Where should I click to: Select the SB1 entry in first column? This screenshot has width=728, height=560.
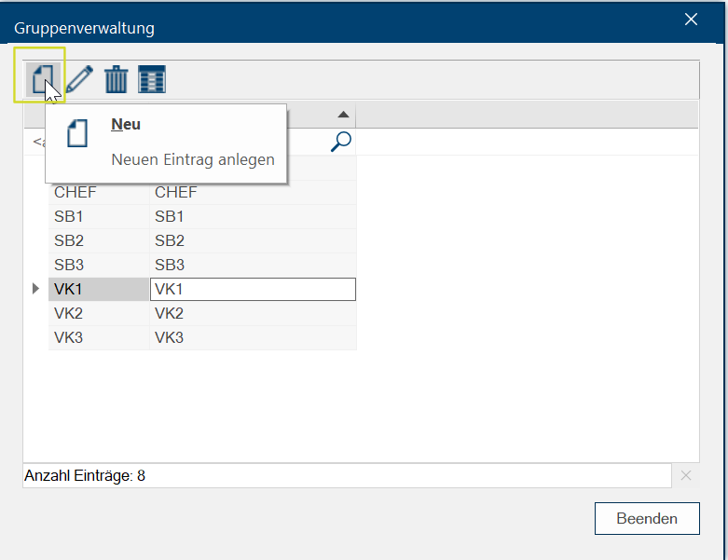point(68,217)
